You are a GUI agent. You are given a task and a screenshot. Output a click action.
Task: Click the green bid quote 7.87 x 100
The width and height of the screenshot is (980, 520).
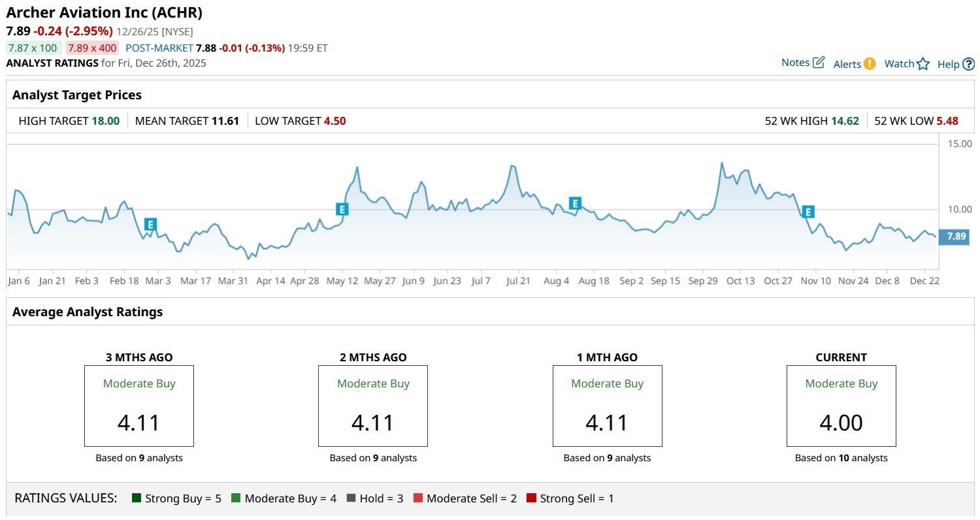(33, 48)
